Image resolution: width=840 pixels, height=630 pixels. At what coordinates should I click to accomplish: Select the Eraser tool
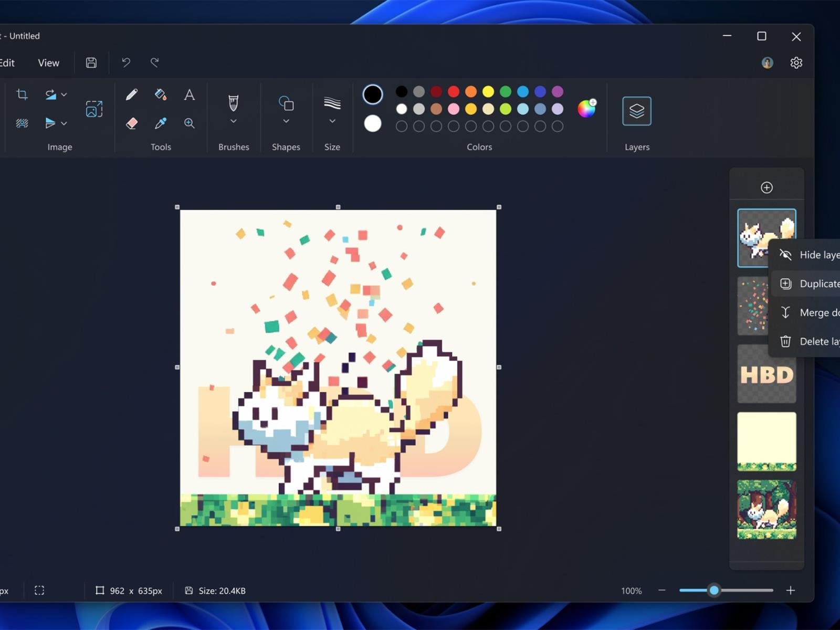(132, 123)
